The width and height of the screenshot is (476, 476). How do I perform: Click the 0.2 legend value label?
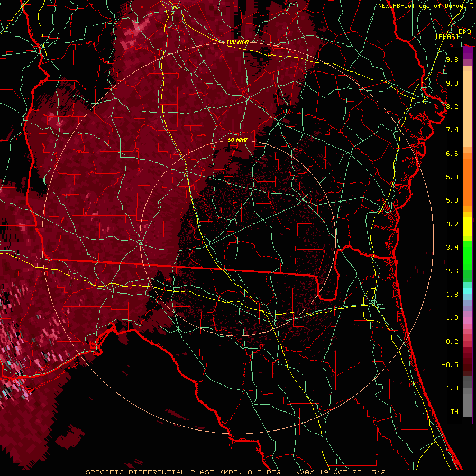click(x=452, y=342)
